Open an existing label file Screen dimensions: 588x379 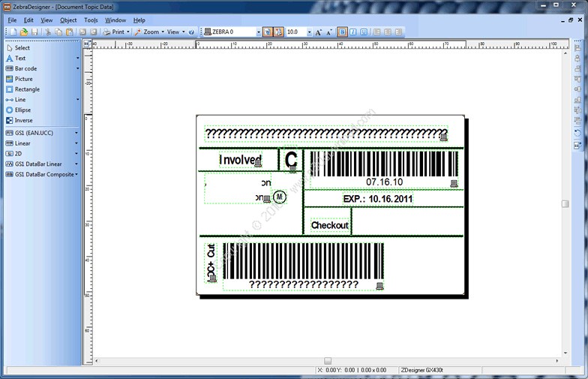pos(24,32)
